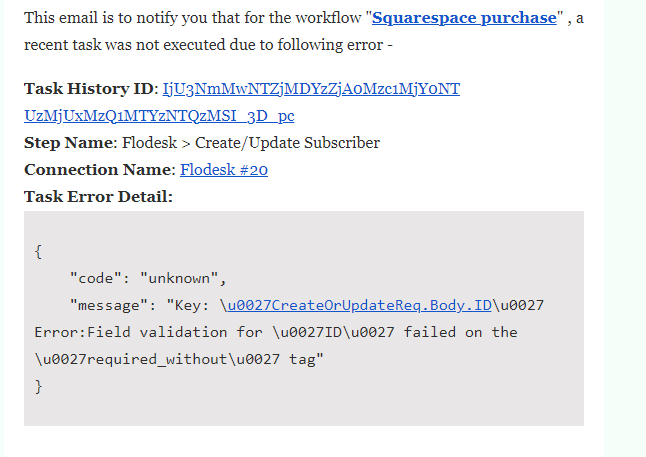
Task: Click the closing brace of the JSON
Action: tap(38, 387)
